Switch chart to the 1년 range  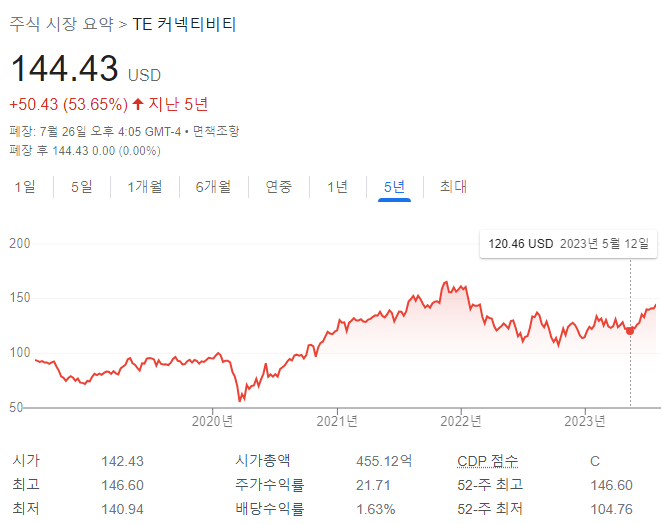coord(337,187)
